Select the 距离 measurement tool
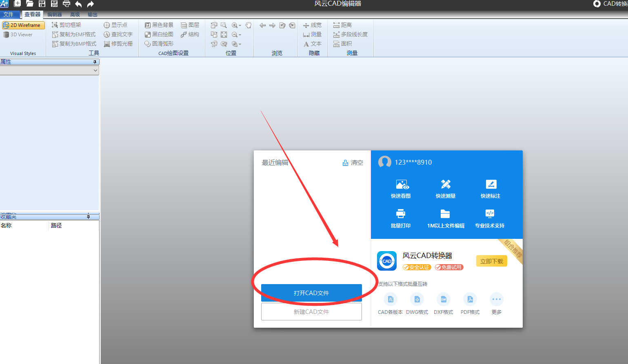This screenshot has height=364, width=628. 342,25
